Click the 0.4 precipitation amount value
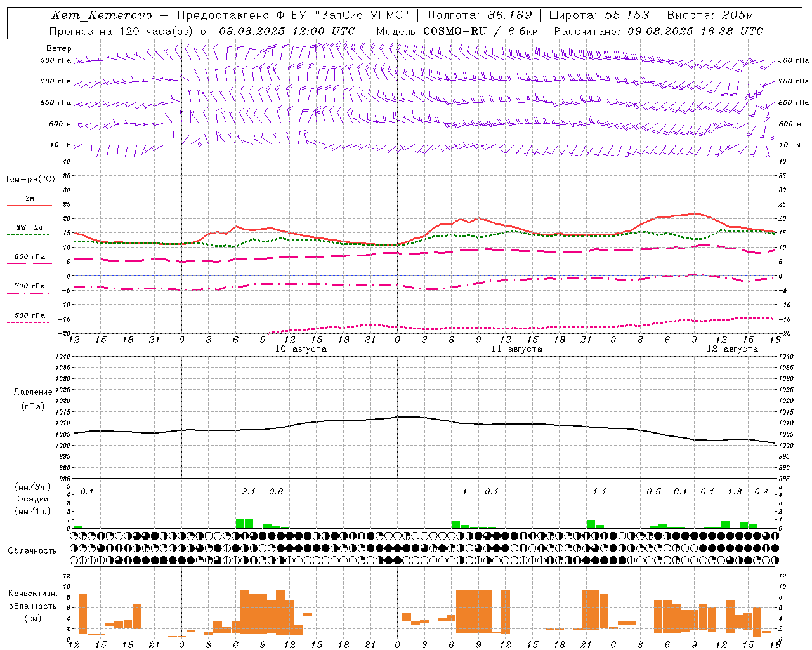Screen dimensions: 812x650 (761, 492)
